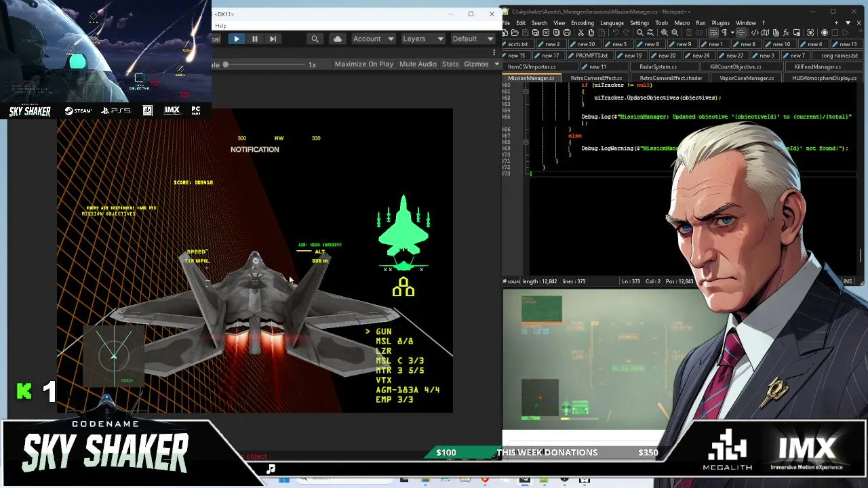This screenshot has height=488, width=868.
Task: Open Replace dialog from toolbar icon
Action: pyautogui.click(x=649, y=33)
